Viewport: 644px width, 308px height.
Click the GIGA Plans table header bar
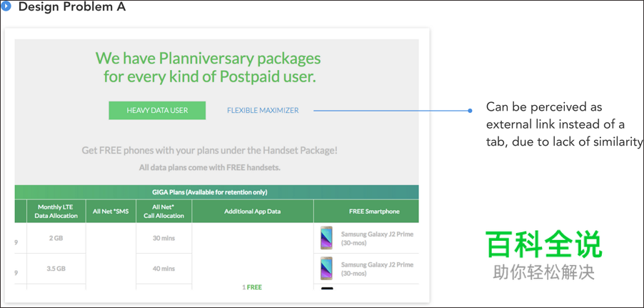tap(216, 192)
